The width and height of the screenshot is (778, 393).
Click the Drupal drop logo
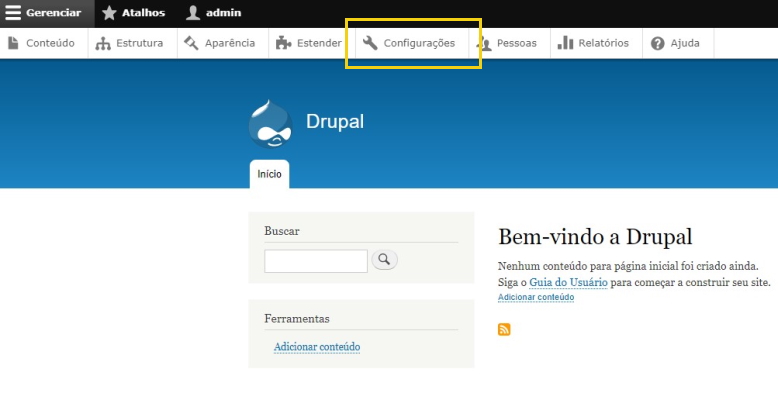pos(270,124)
